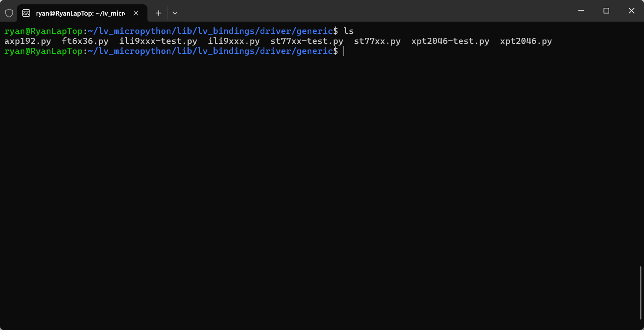This screenshot has width=644, height=330.
Task: Click the st77xx-test.py filename
Action: click(x=307, y=41)
